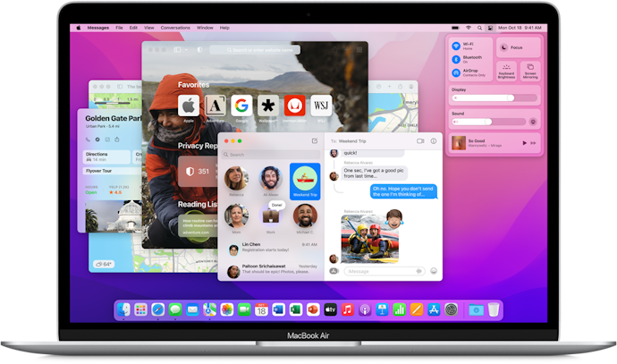Viewport: 617px width, 364px height.
Task: Expand Safari sidebar dropdown arrow
Action: click(x=186, y=50)
